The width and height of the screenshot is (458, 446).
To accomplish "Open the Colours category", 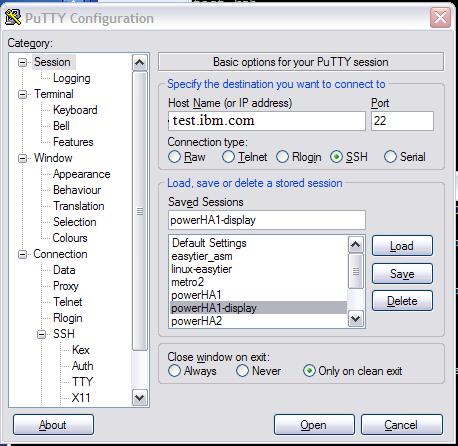I will [x=70, y=238].
